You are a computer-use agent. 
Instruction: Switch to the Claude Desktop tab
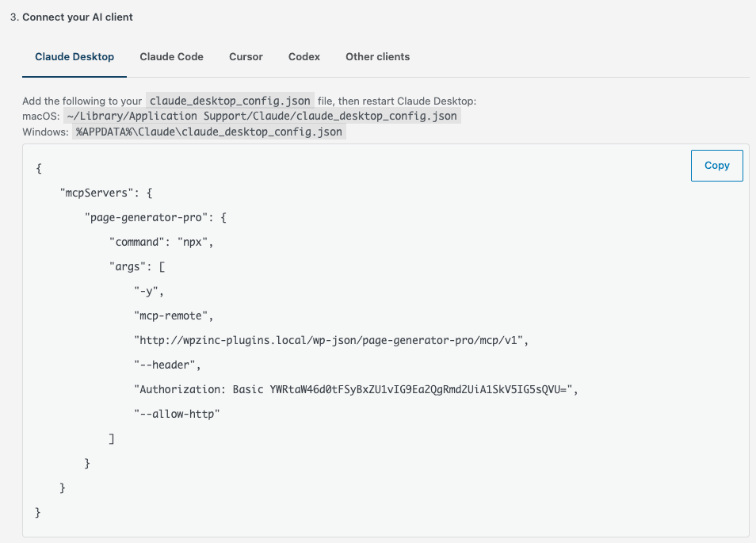[74, 57]
